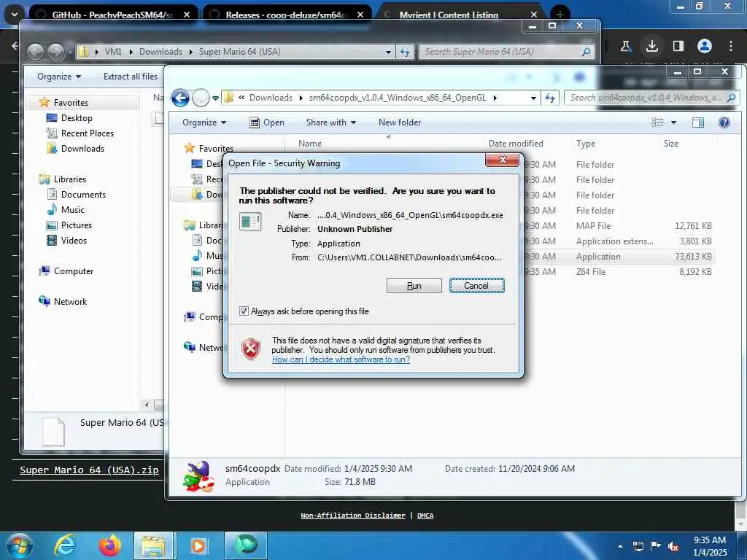Viewport: 747px width, 560px height.
Task: Click the refresh icon beside the sm64coopdx address bar
Action: tap(550, 98)
